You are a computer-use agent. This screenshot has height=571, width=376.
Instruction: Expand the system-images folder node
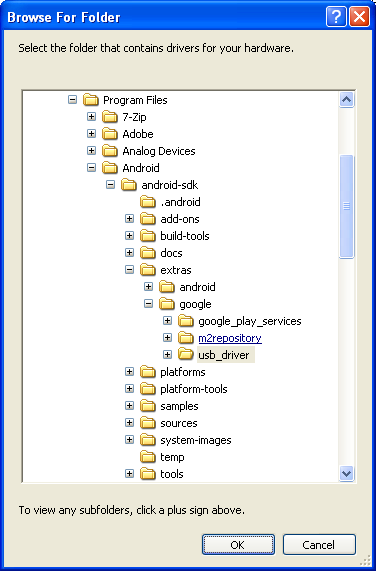(129, 440)
